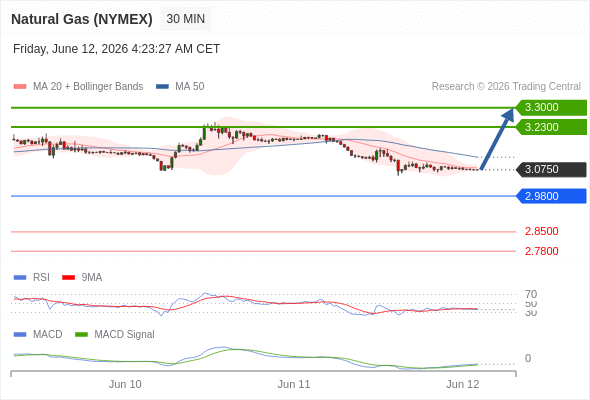Click the MA 20 + Bollinger Bands legend swatch
The height and width of the screenshot is (400, 590).
pos(20,87)
